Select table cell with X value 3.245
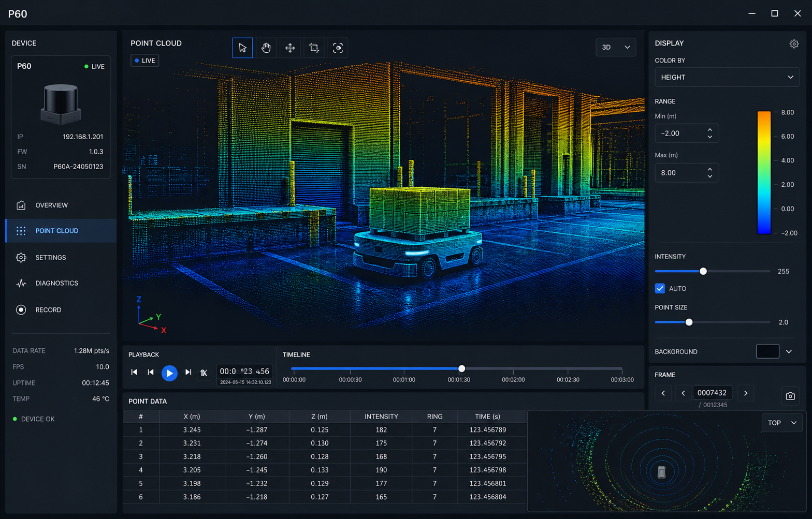812x519 pixels. tap(192, 430)
